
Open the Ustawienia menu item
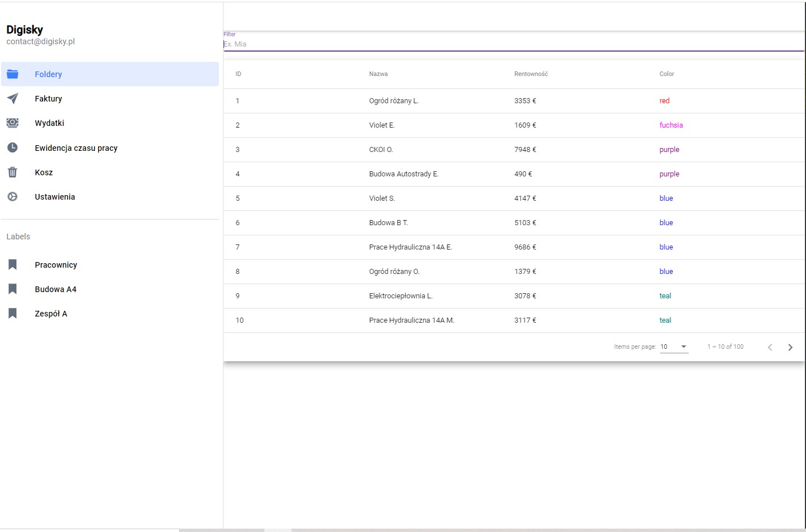click(x=54, y=197)
